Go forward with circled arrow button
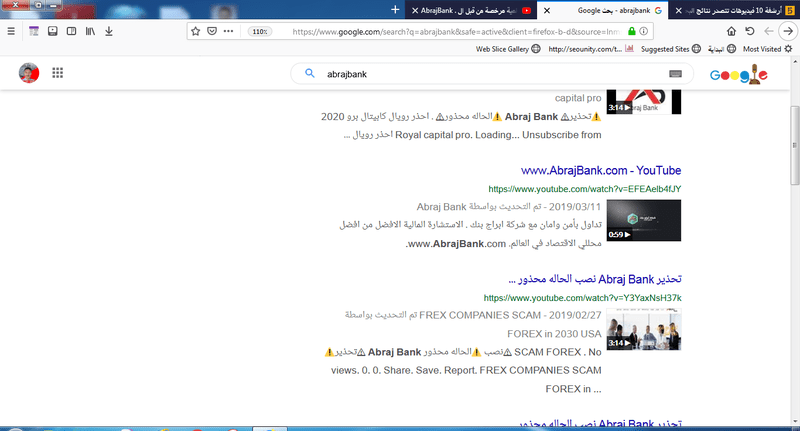This screenshot has height=431, width=800. click(788, 31)
